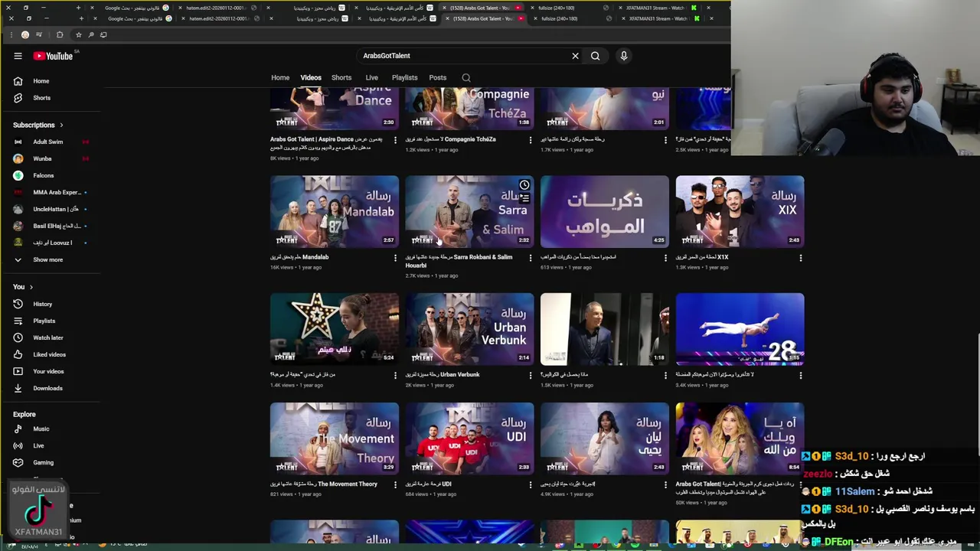
Task: Click the YouTube logo
Action: coord(53,56)
